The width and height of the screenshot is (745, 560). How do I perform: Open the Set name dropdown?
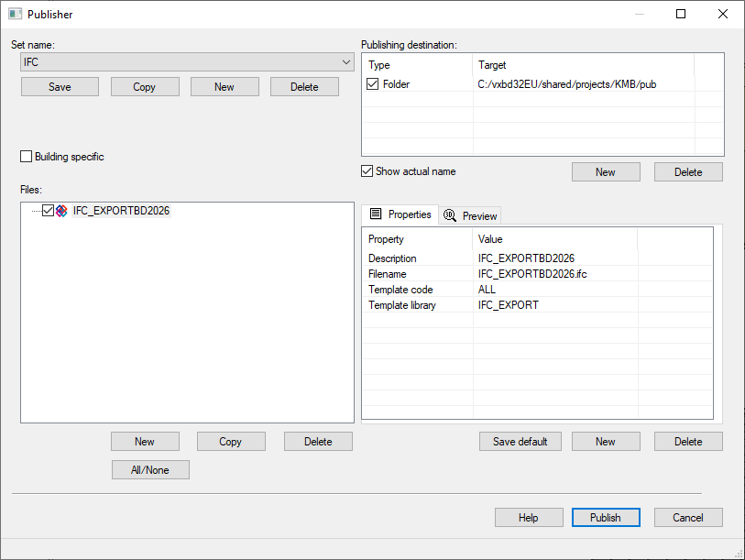click(345, 62)
